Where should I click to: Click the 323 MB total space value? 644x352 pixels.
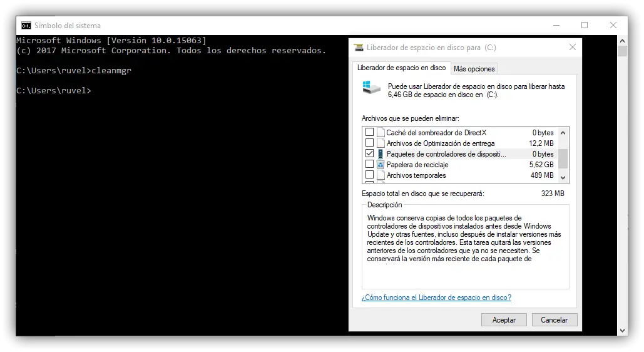click(x=553, y=194)
